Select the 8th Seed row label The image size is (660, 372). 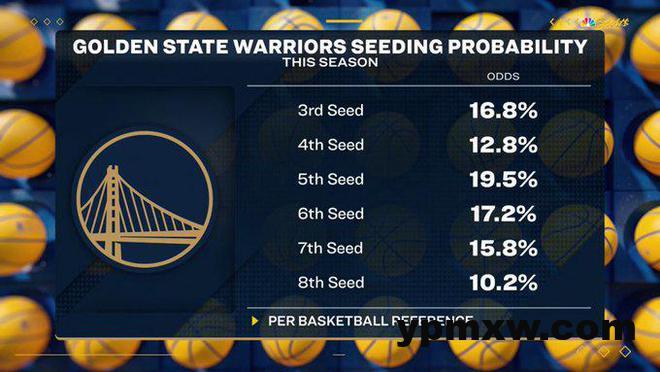(x=330, y=282)
